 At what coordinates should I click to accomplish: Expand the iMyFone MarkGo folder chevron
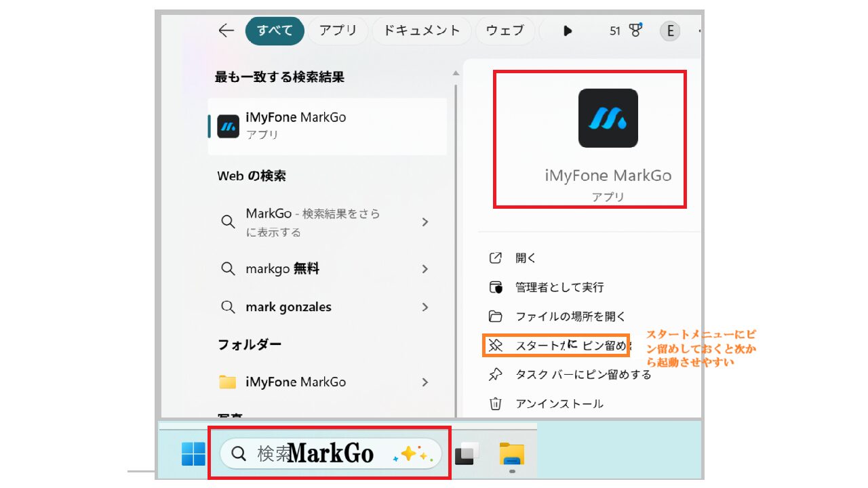pyautogui.click(x=425, y=382)
